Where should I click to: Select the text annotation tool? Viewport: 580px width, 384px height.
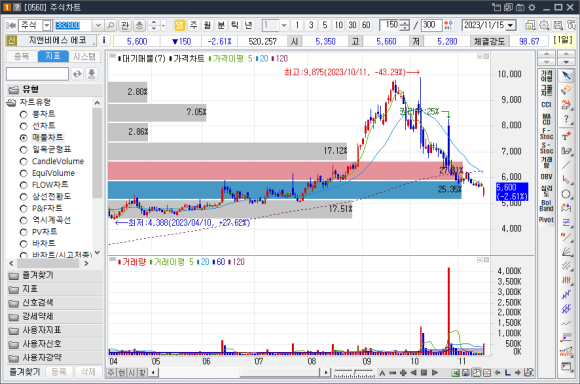566,136
